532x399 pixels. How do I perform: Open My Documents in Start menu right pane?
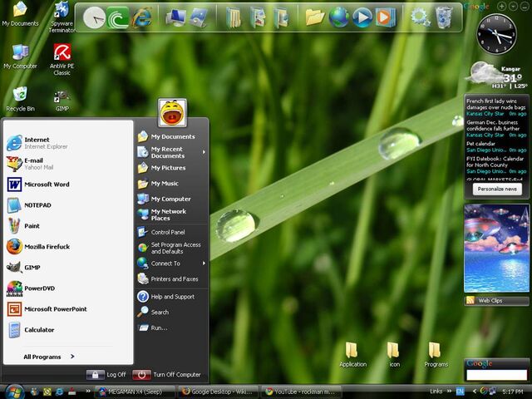pos(172,136)
